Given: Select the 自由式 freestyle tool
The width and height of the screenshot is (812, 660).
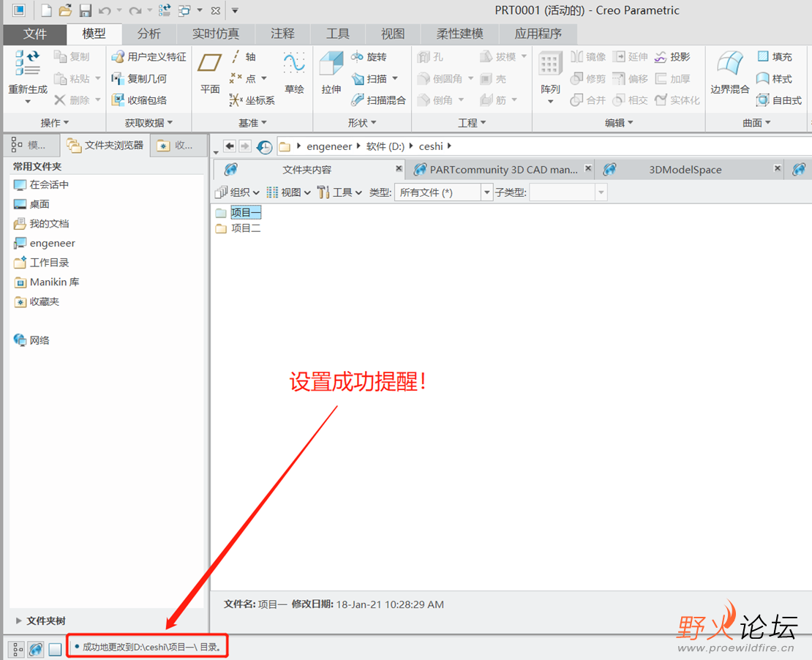Looking at the screenshot, I should 779,100.
